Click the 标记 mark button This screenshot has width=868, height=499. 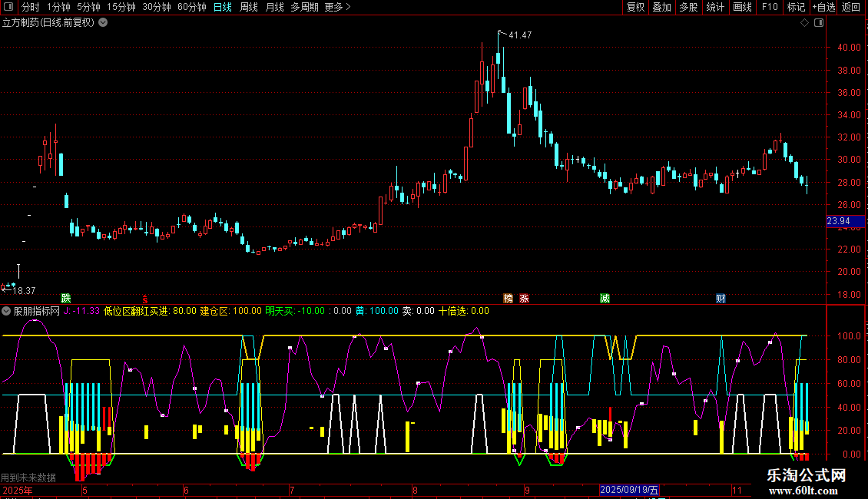click(796, 7)
